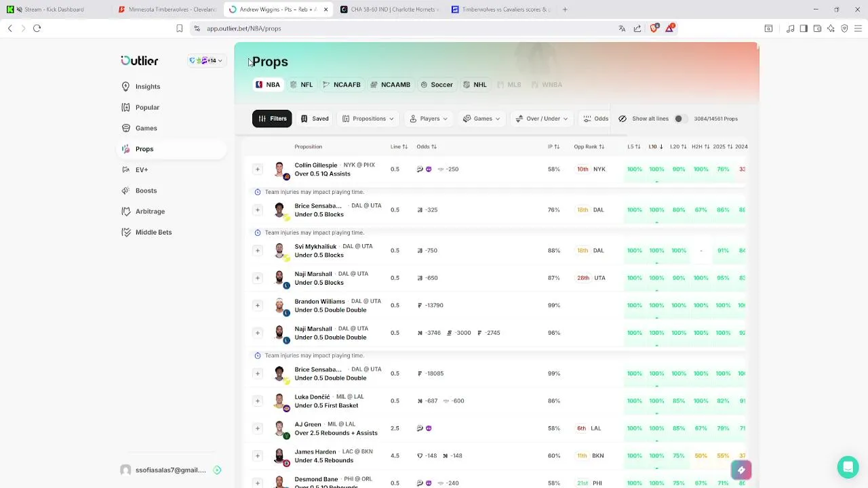The height and width of the screenshot is (488, 868).
Task: Sort by H2H column
Action: pyautogui.click(x=701, y=147)
